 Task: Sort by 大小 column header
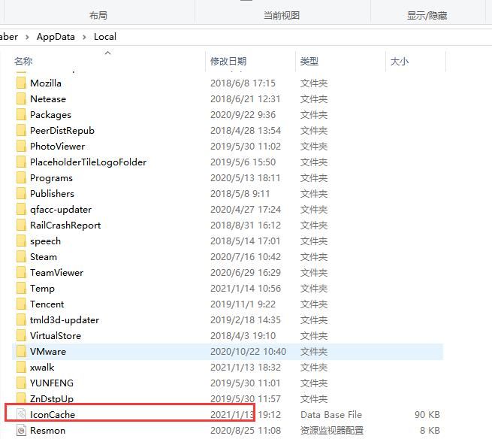coord(399,62)
